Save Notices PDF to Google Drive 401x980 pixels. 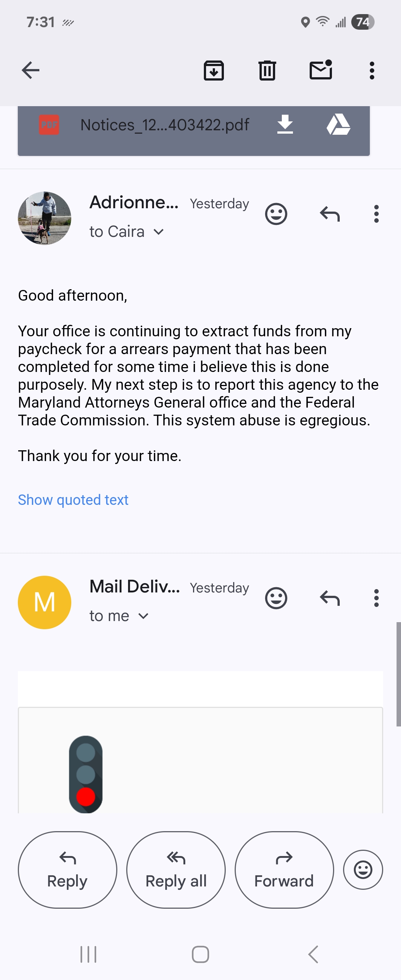tap(338, 124)
